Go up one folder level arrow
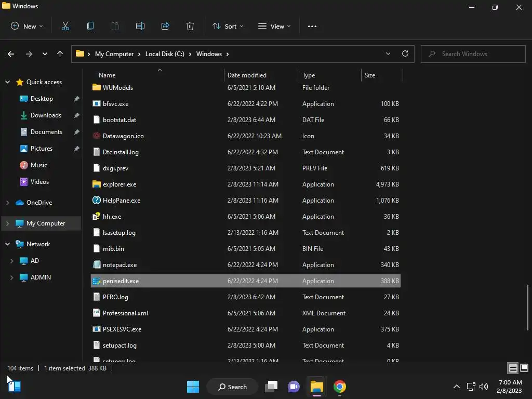This screenshot has width=532, height=399. 60,54
